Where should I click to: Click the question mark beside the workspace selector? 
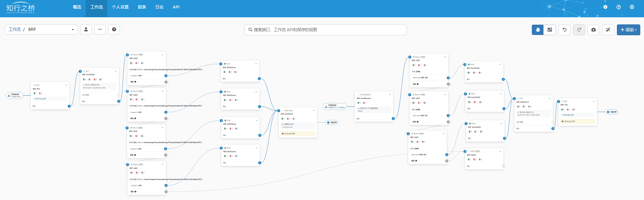click(114, 29)
